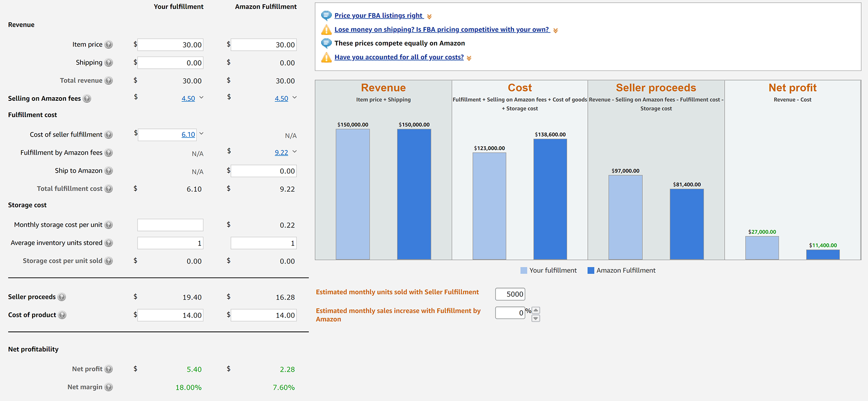Screen dimensions: 868x401
Task: Click the 19.40 seller proceeds value
Action: point(192,297)
